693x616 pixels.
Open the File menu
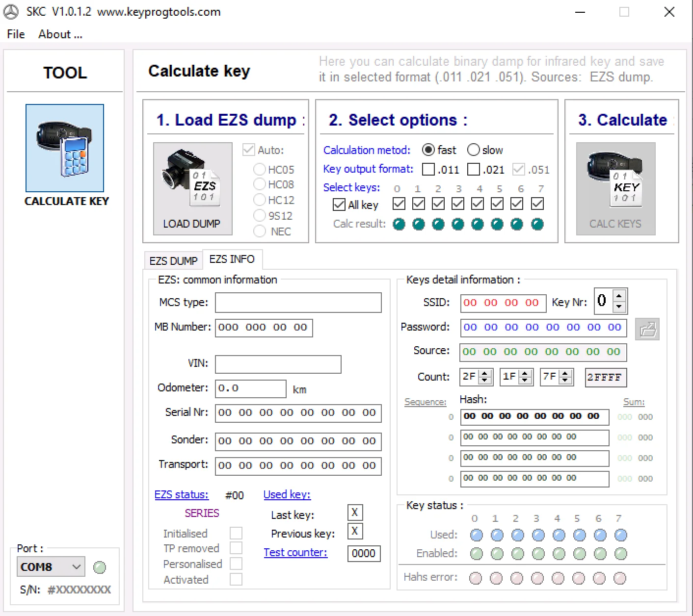pos(16,34)
